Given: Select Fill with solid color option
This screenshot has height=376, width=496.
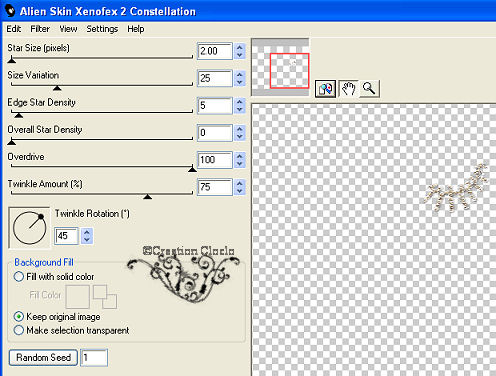Looking at the screenshot, I should 19,277.
